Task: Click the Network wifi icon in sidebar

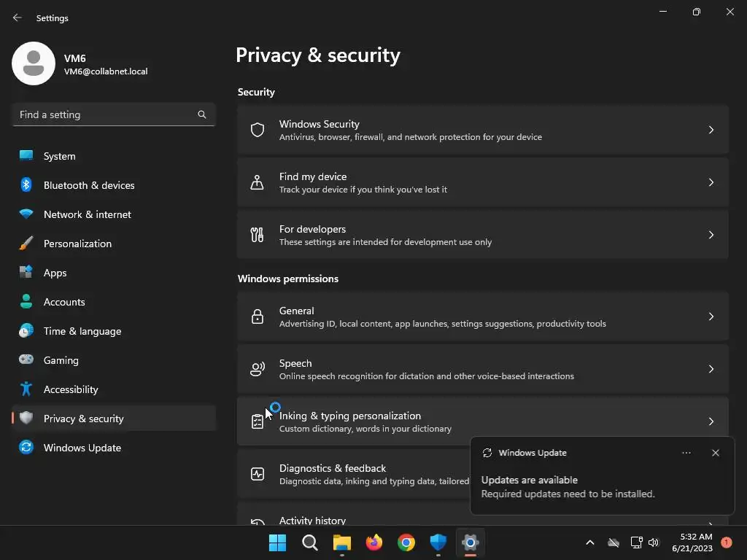Action: (26, 214)
